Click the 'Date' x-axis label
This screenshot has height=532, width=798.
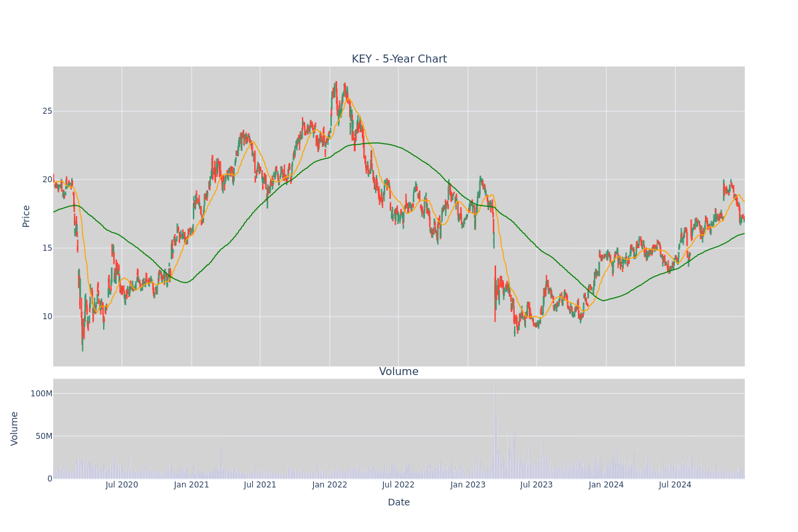point(399,503)
